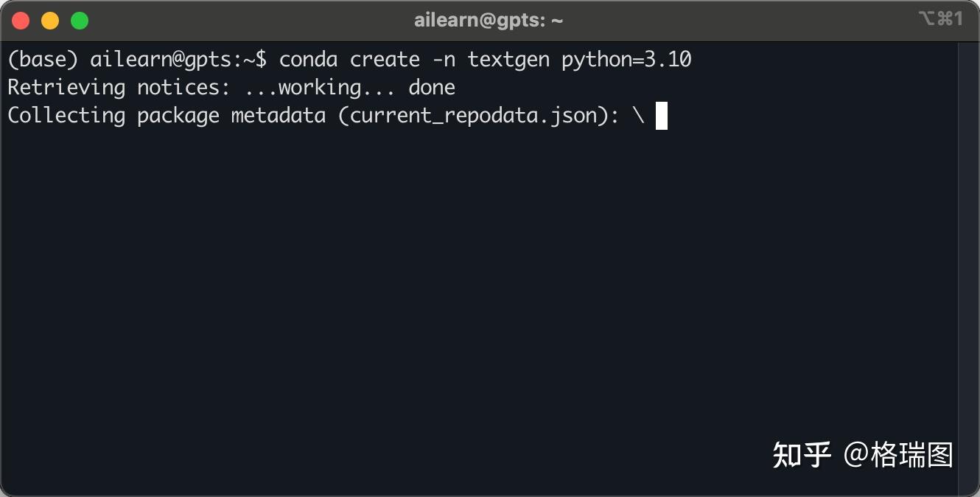Click the word conda in the command
The height and width of the screenshot is (497, 980).
pos(308,60)
